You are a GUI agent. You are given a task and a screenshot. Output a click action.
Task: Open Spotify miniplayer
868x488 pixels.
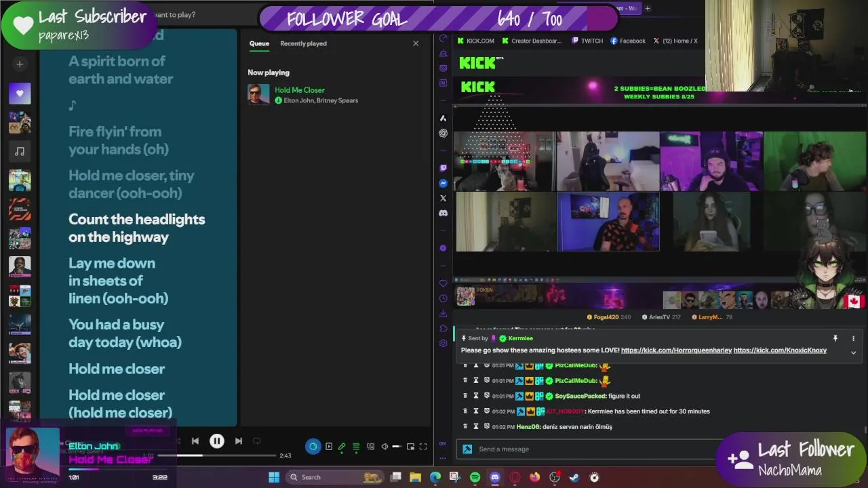410,447
